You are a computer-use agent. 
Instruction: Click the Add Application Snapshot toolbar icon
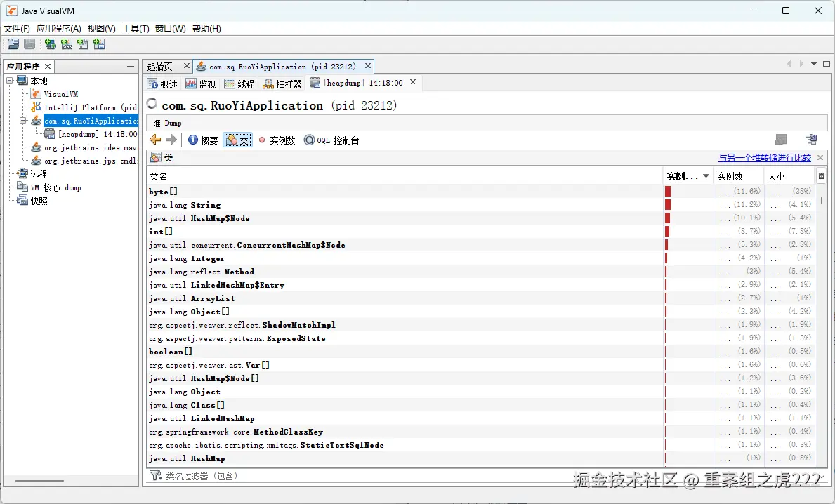[99, 44]
